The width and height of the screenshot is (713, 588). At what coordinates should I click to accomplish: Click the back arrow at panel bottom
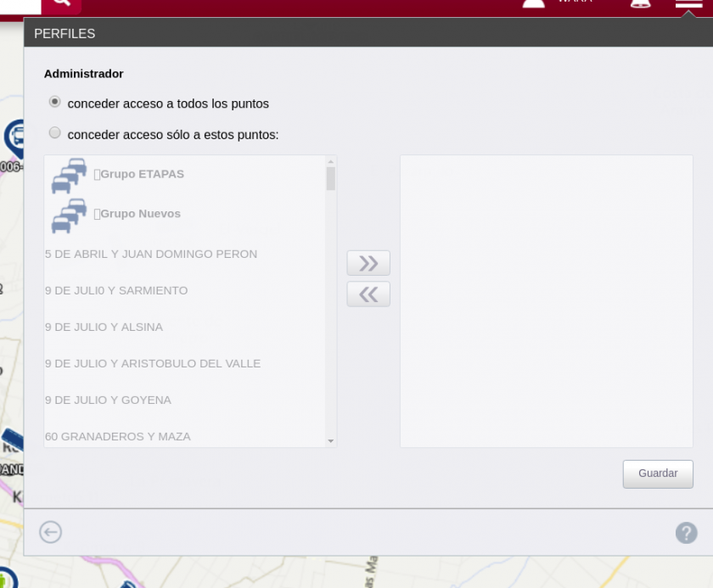(50, 532)
